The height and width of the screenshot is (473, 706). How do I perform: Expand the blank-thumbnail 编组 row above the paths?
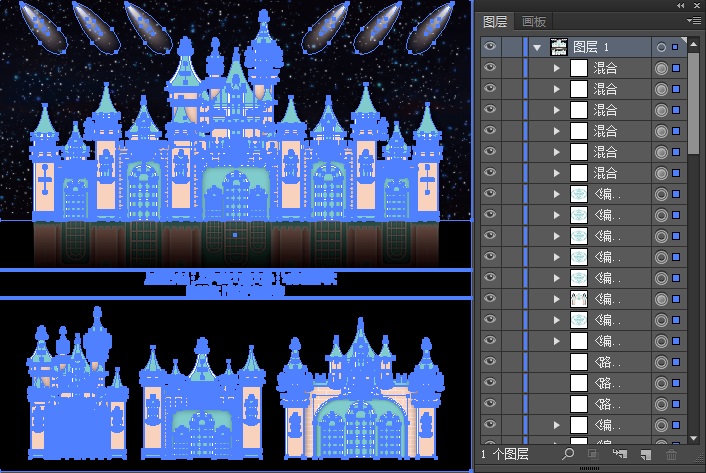[557, 341]
